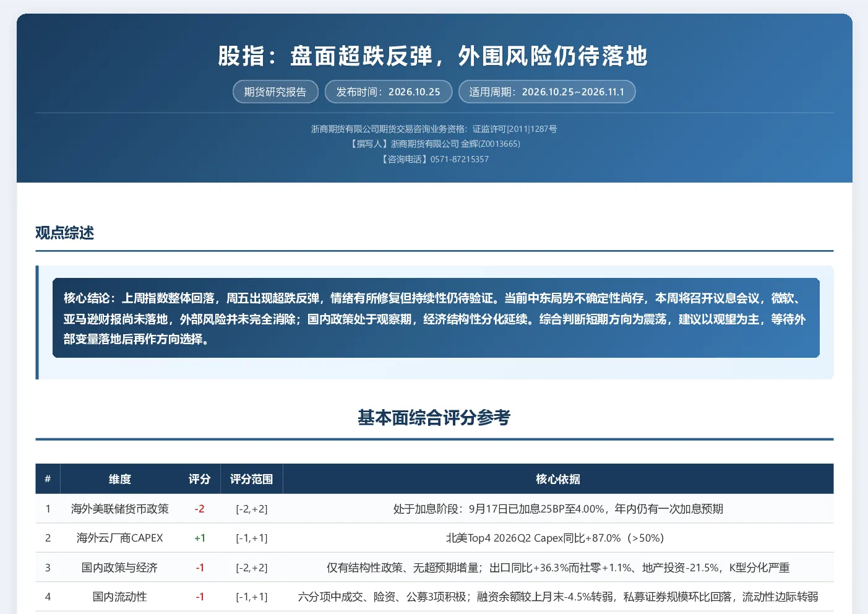The image size is (868, 614).
Task: Click the +1 score for 云厂商CAPEX
Action: pos(199,538)
